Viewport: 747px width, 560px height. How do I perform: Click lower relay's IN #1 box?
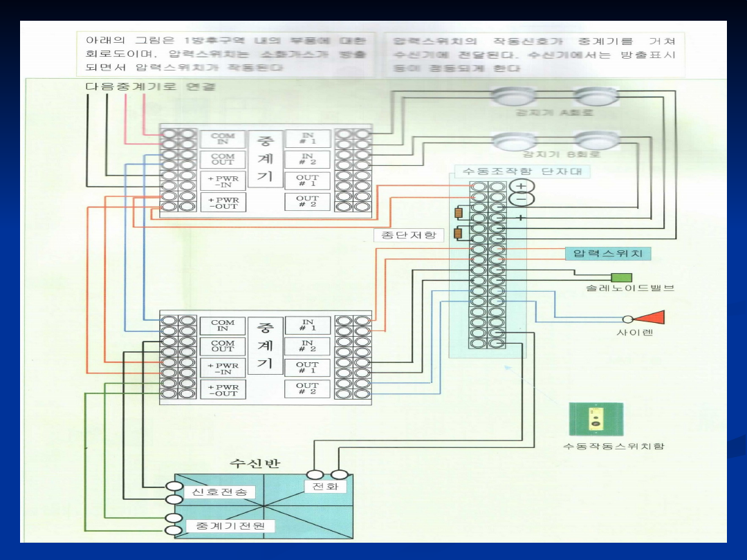coord(307,326)
